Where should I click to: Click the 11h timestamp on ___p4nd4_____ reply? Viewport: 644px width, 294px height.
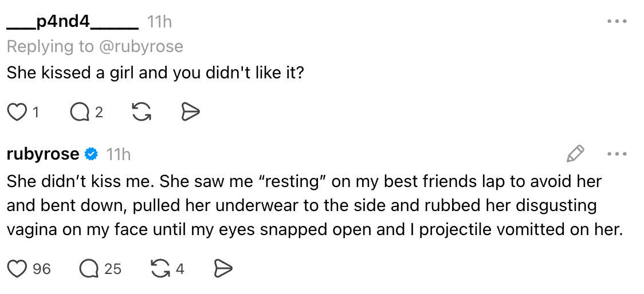[159, 22]
